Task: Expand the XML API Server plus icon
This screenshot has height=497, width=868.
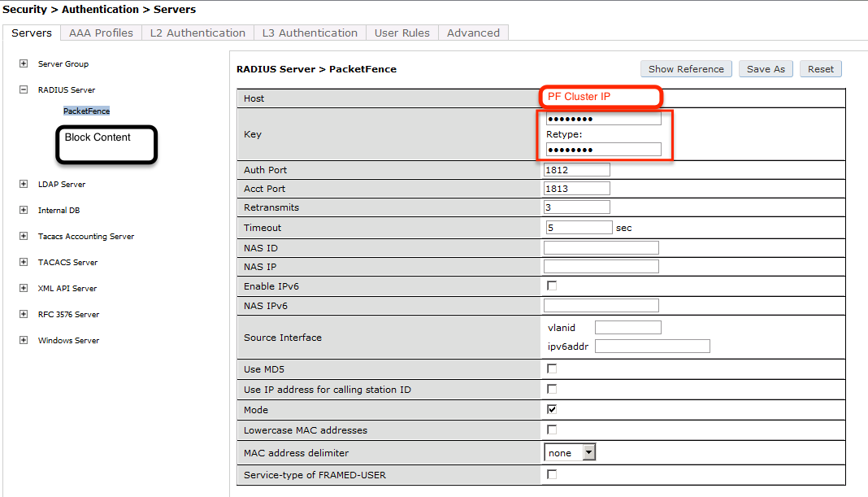Action: point(24,288)
